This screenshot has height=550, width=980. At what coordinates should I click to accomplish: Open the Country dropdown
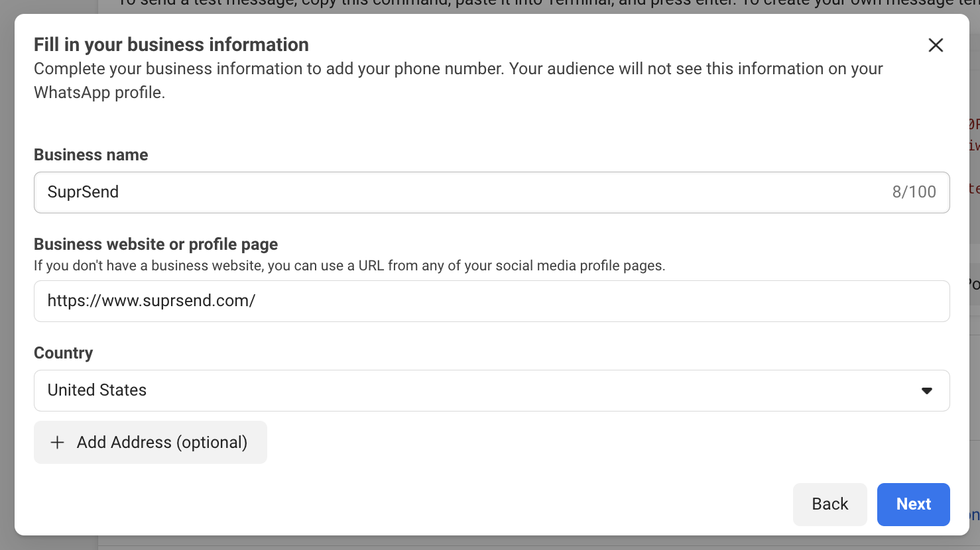coord(491,390)
